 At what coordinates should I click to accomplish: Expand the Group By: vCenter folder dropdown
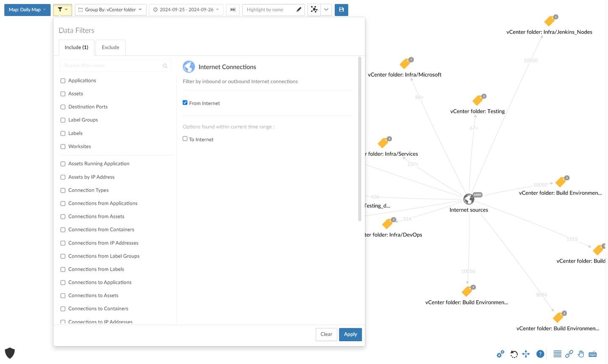click(x=111, y=10)
